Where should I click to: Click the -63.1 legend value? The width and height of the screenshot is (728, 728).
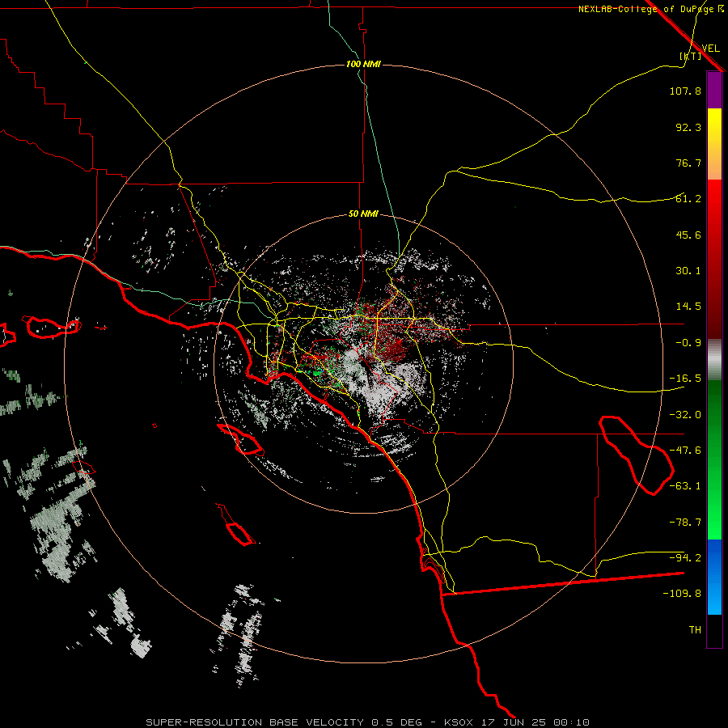[x=685, y=486]
